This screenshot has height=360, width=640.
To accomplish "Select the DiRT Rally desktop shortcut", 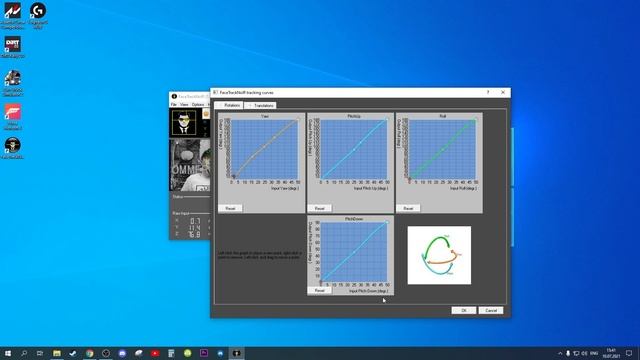I will 13,47.
